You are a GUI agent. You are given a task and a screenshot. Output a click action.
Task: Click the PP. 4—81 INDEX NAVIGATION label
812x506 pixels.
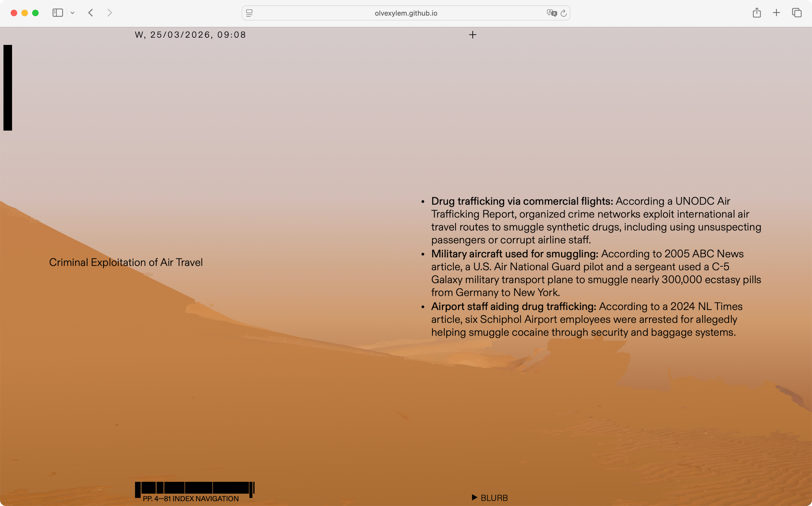tap(191, 499)
